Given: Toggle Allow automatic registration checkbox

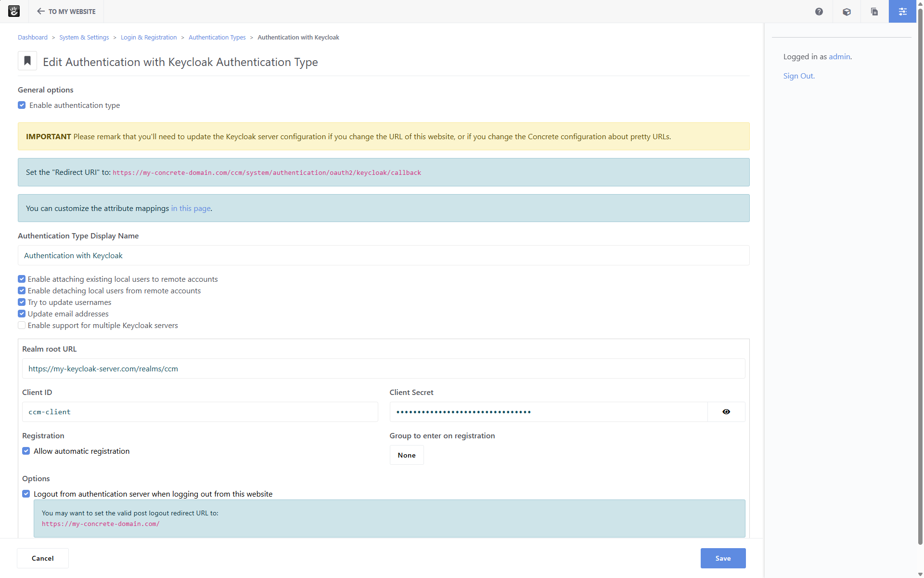Looking at the screenshot, I should [26, 451].
